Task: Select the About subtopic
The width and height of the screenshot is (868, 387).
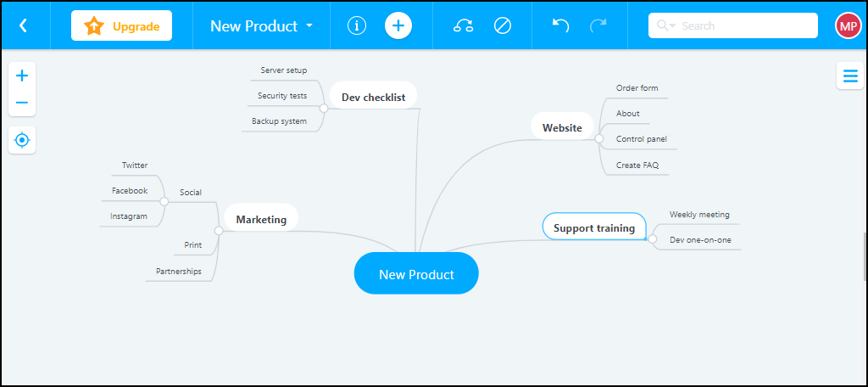Action: [x=628, y=114]
